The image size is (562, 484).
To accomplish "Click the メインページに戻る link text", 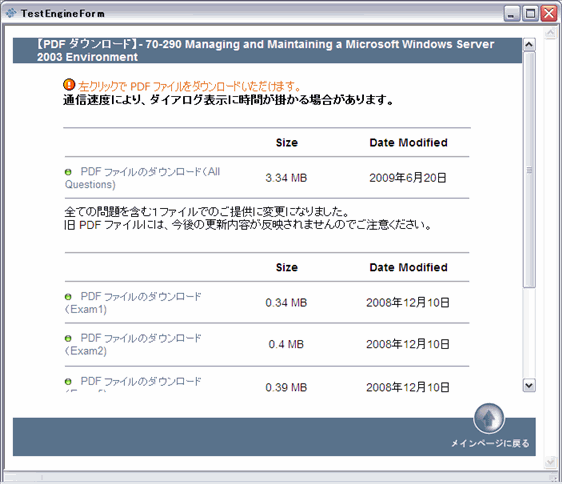I will click(x=490, y=443).
